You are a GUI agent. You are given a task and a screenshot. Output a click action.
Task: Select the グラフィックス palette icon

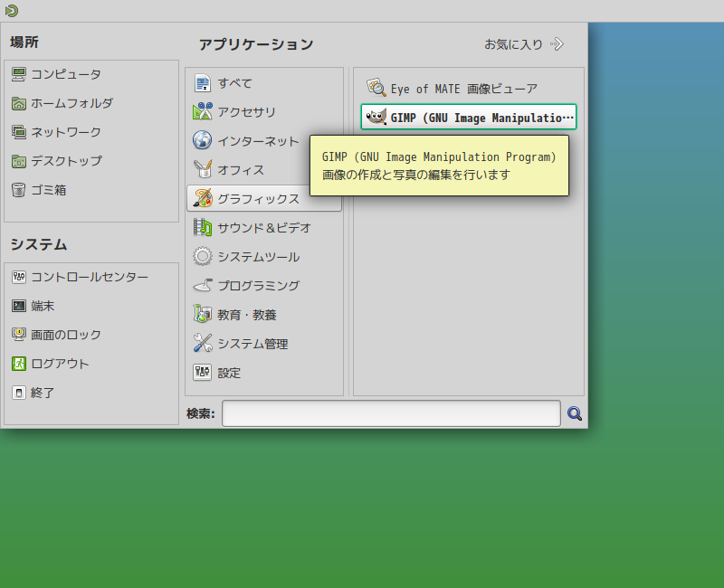[x=202, y=198]
